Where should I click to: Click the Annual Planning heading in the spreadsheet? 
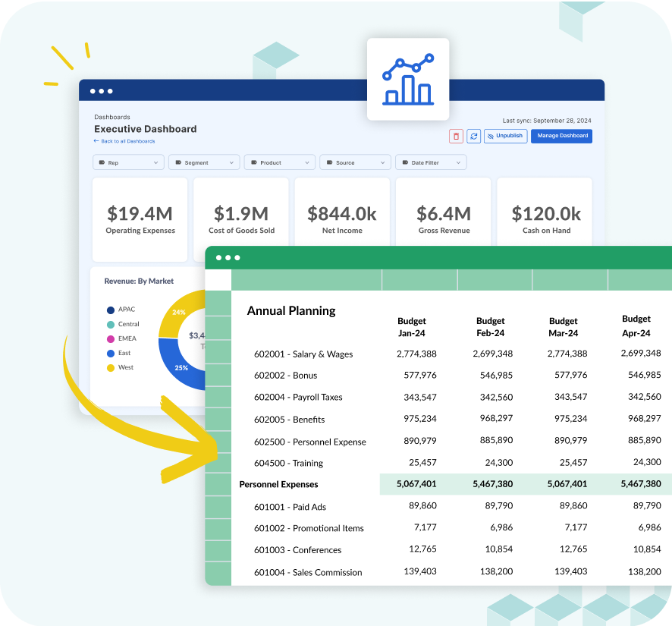[x=291, y=311]
